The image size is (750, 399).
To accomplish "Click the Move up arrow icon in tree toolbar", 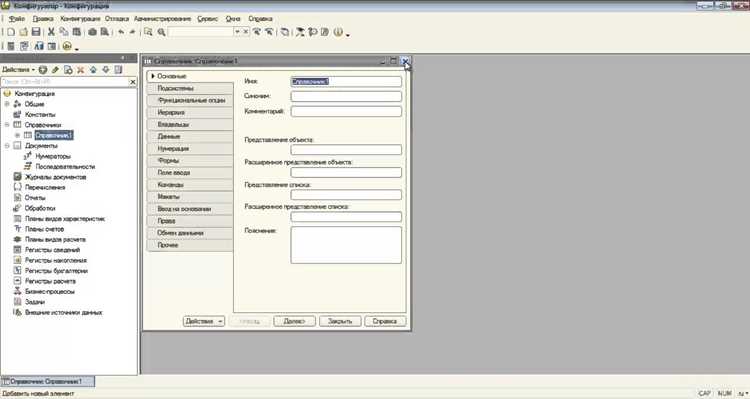I will pyautogui.click(x=93, y=70).
